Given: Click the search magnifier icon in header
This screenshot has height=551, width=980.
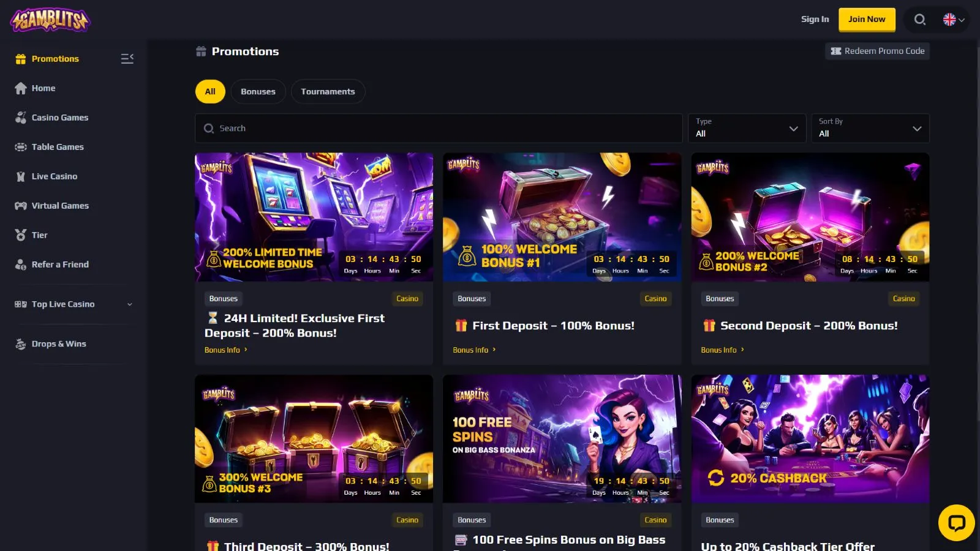Looking at the screenshot, I should click(919, 20).
